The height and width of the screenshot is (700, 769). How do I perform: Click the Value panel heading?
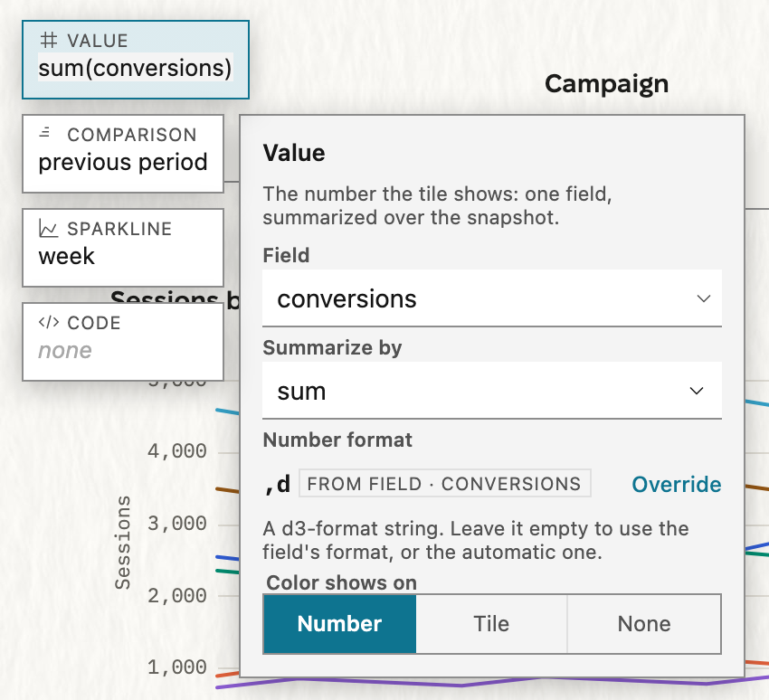(294, 153)
